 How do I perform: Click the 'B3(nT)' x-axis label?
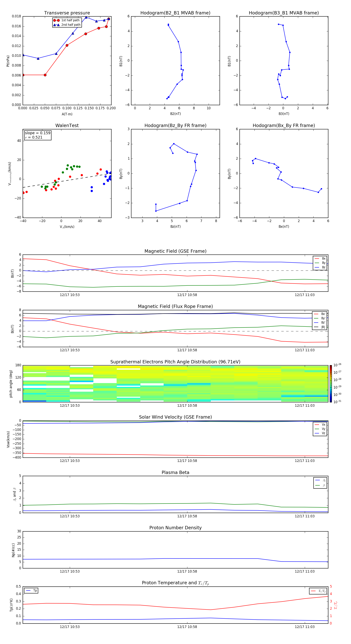click(x=284, y=114)
